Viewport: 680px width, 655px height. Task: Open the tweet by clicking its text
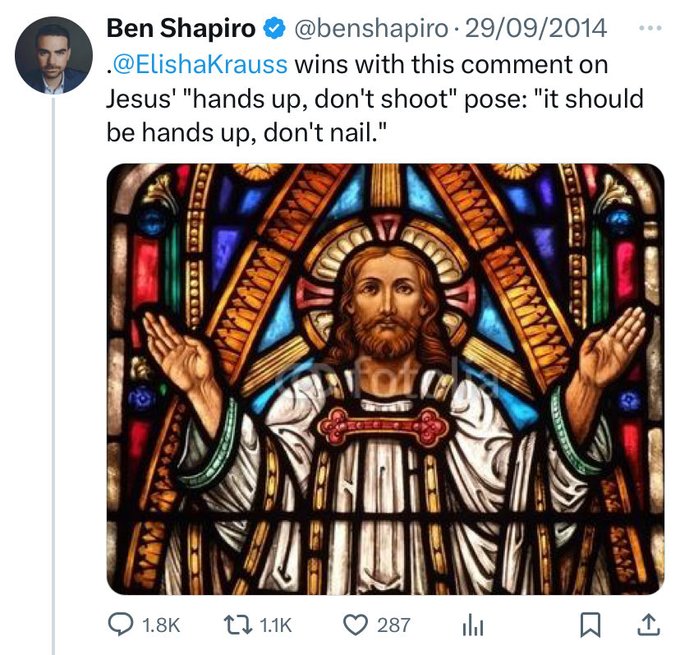click(x=400, y=101)
